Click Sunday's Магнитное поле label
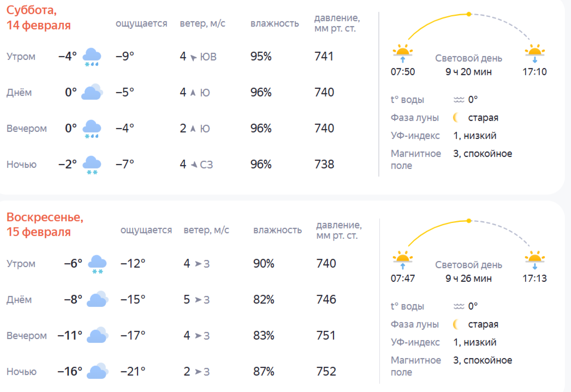The height and width of the screenshot is (392, 571). click(x=415, y=366)
